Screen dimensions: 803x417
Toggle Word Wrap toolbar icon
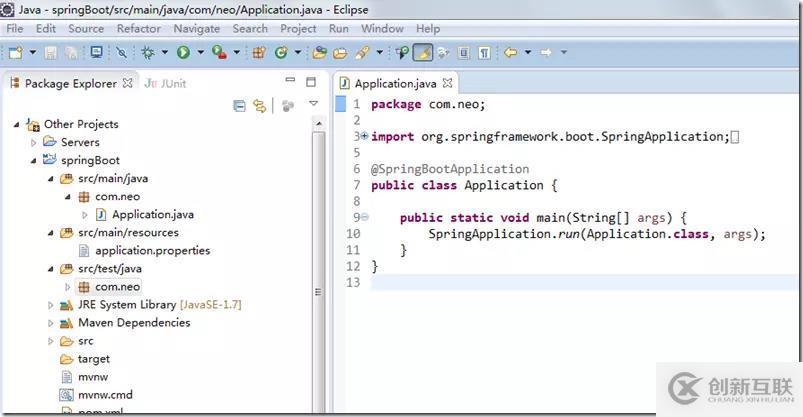(x=443, y=52)
